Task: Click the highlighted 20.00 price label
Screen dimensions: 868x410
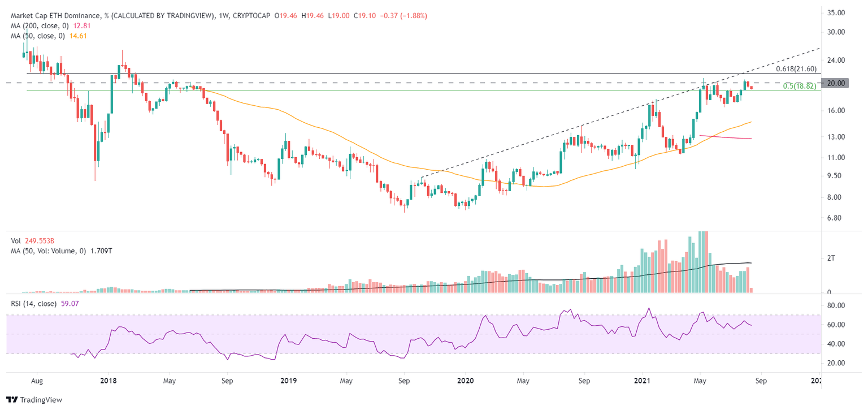Action: (836, 83)
